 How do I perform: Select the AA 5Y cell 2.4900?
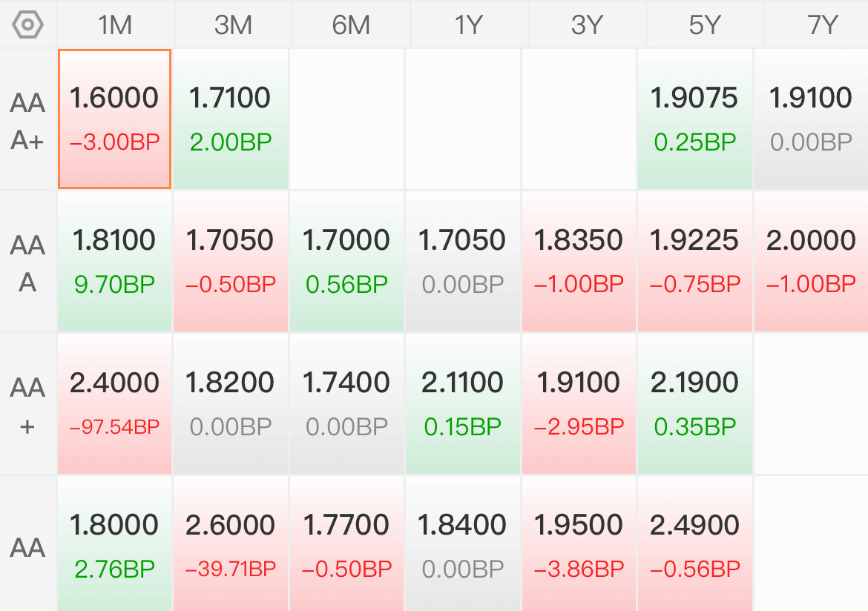[694, 544]
